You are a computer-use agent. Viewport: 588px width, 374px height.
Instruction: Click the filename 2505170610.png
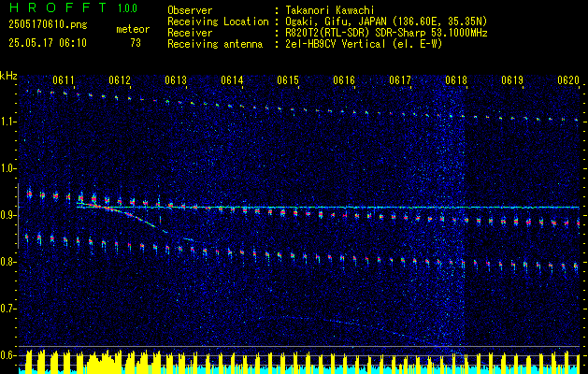point(48,25)
